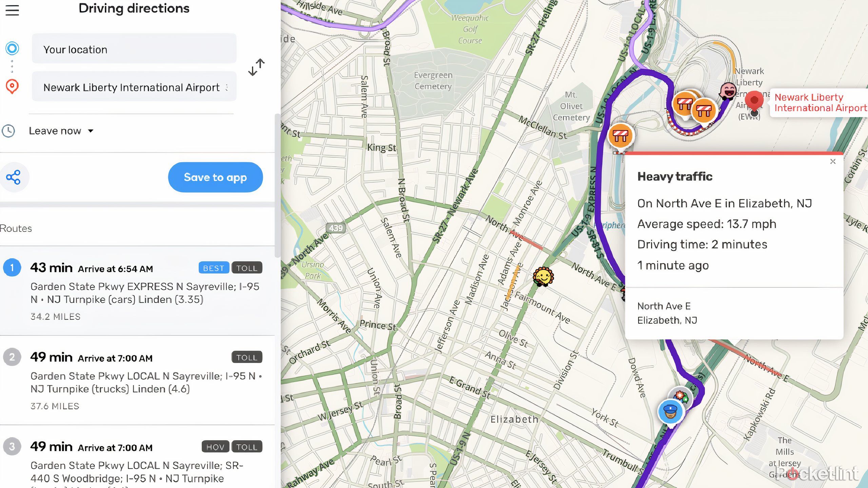Select the BEST route tag on Route 1
Screen dimensions: 868x488
tap(213, 267)
